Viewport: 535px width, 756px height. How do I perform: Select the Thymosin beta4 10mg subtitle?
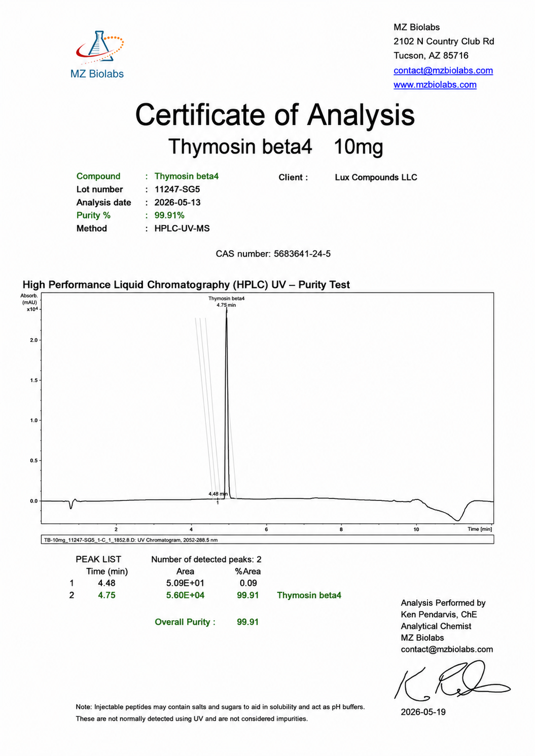pos(275,147)
